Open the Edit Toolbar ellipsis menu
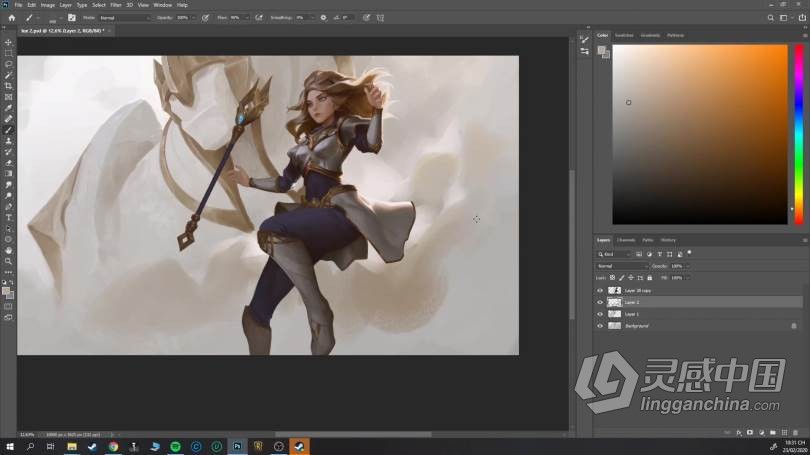The image size is (810, 455). [8, 272]
